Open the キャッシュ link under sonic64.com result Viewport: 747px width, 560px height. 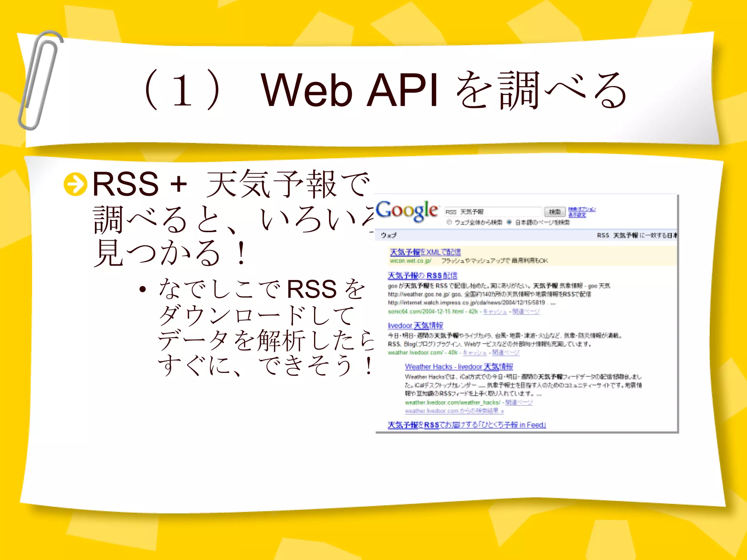pyautogui.click(x=495, y=311)
